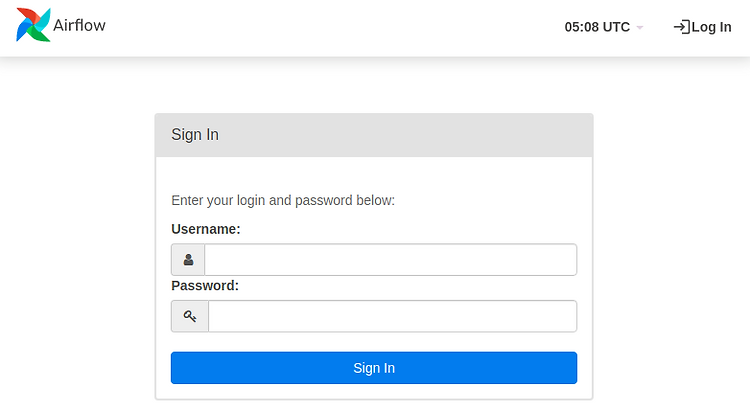Viewport: 750px width, 411px height.
Task: Click the Airflow pinwheel logo
Action: (33, 25)
